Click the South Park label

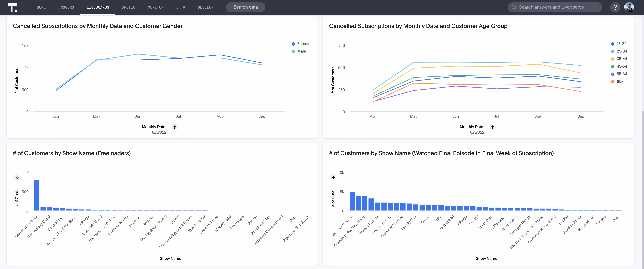pos(485,222)
